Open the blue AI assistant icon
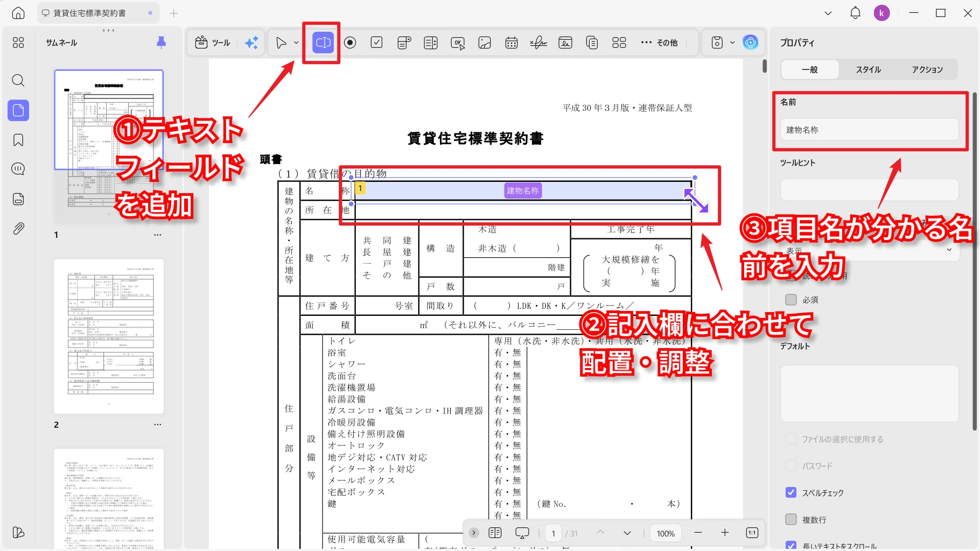 coord(750,42)
